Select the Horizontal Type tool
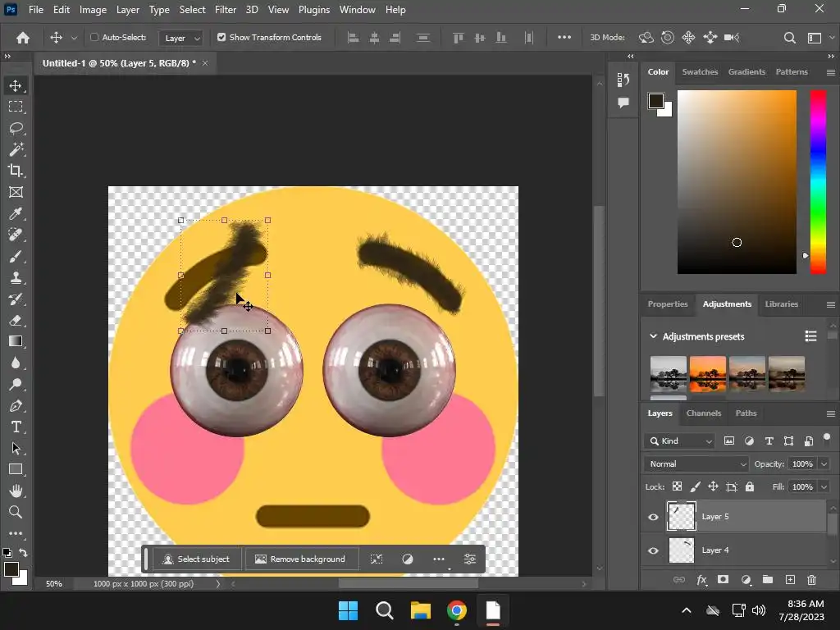840x630 pixels. [x=16, y=427]
